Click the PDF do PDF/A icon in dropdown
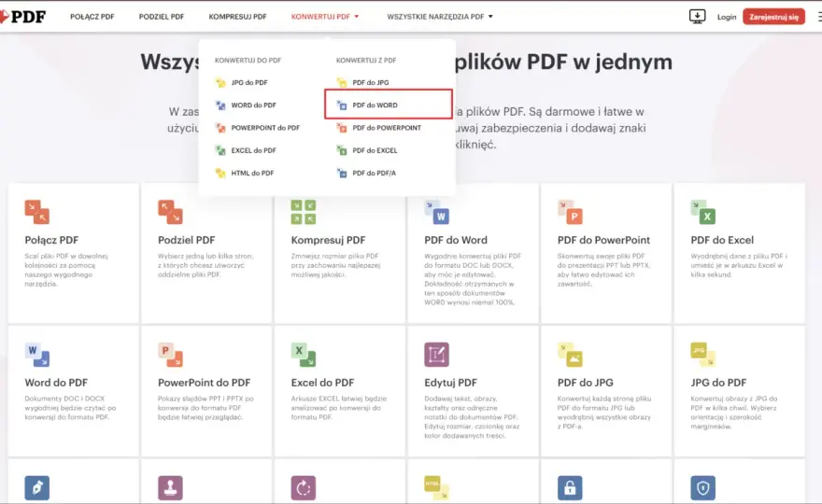The image size is (822, 504). tap(342, 173)
